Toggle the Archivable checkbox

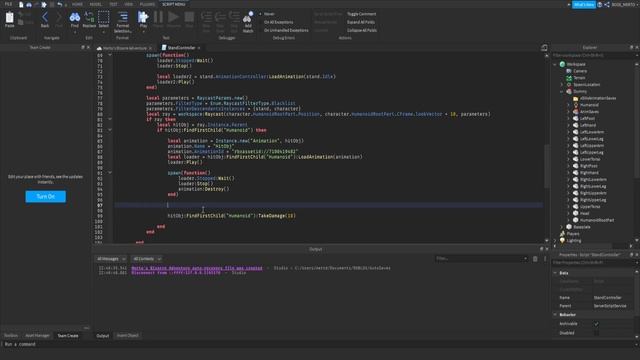[596, 324]
